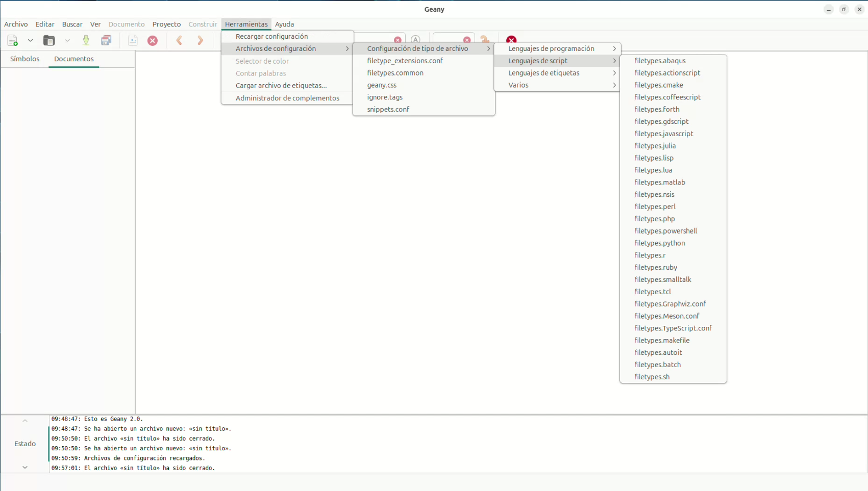Click the new file icon in toolbar
Screen dimensions: 868x491
coord(13,40)
